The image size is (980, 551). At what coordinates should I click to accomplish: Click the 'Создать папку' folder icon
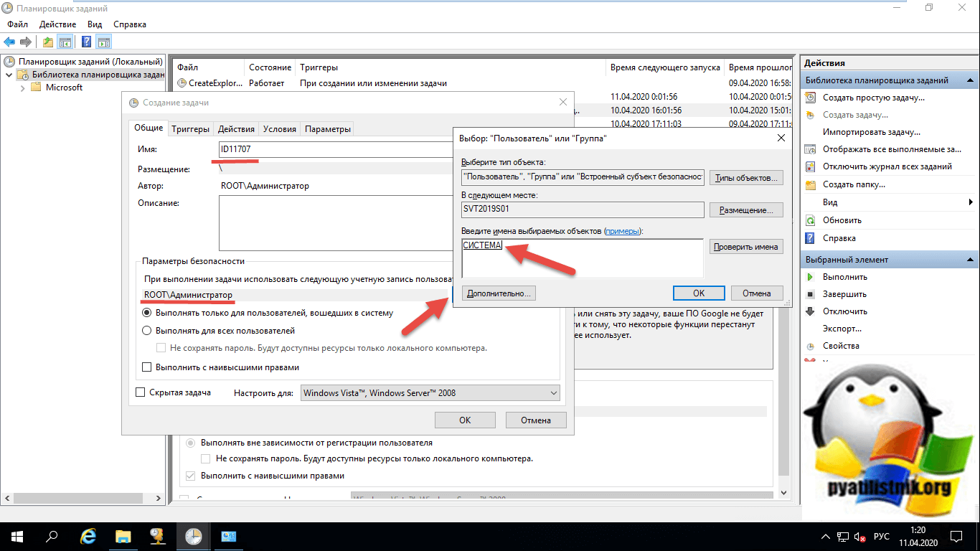(811, 184)
